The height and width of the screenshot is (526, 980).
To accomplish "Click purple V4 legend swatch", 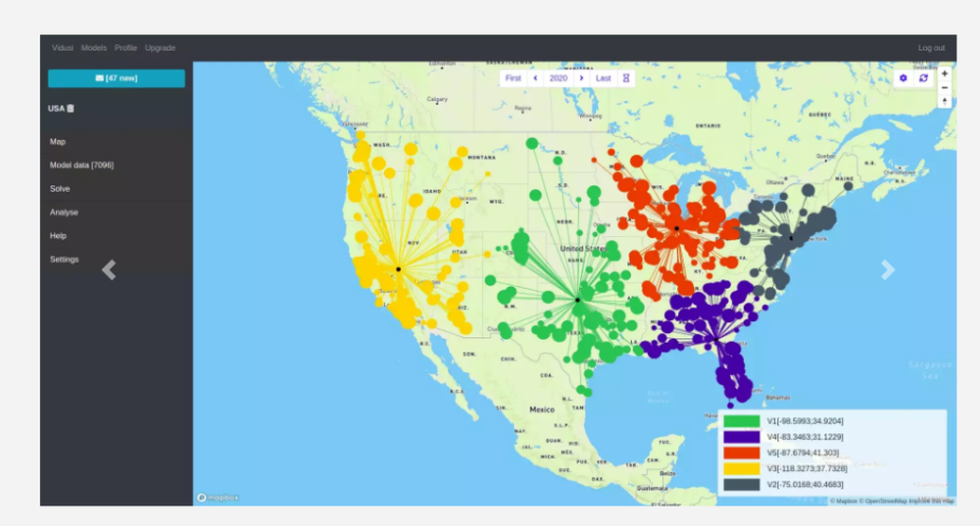I will click(x=741, y=437).
